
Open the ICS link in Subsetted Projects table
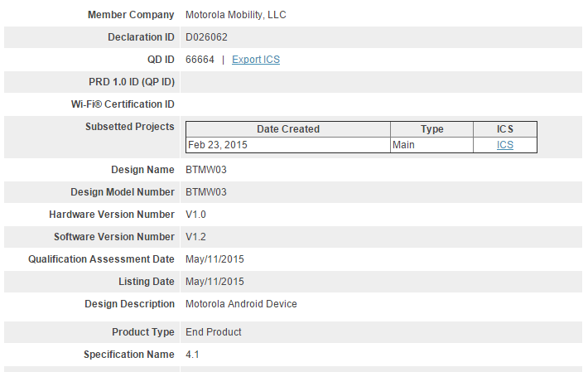pos(504,145)
